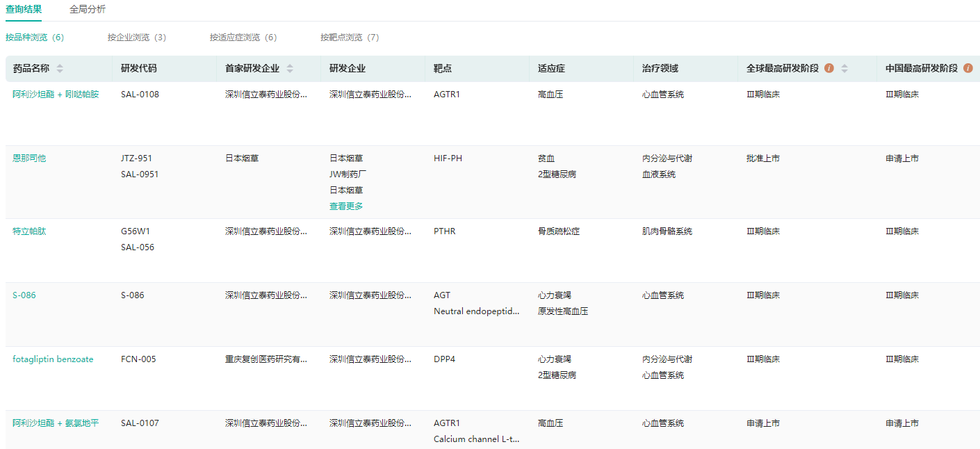Viewport: 980px width, 449px height.
Task: Click 肌肉骨骼系统 therapy area cell
Action: point(667,231)
